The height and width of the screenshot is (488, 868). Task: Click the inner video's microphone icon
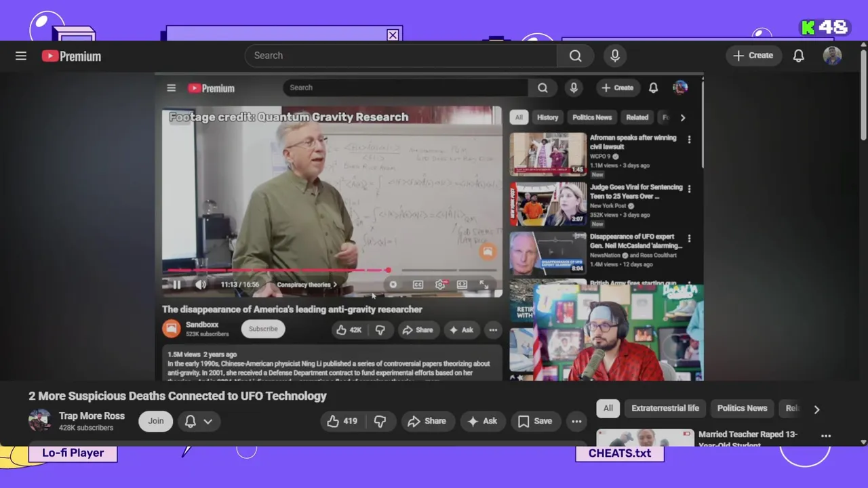tap(574, 87)
